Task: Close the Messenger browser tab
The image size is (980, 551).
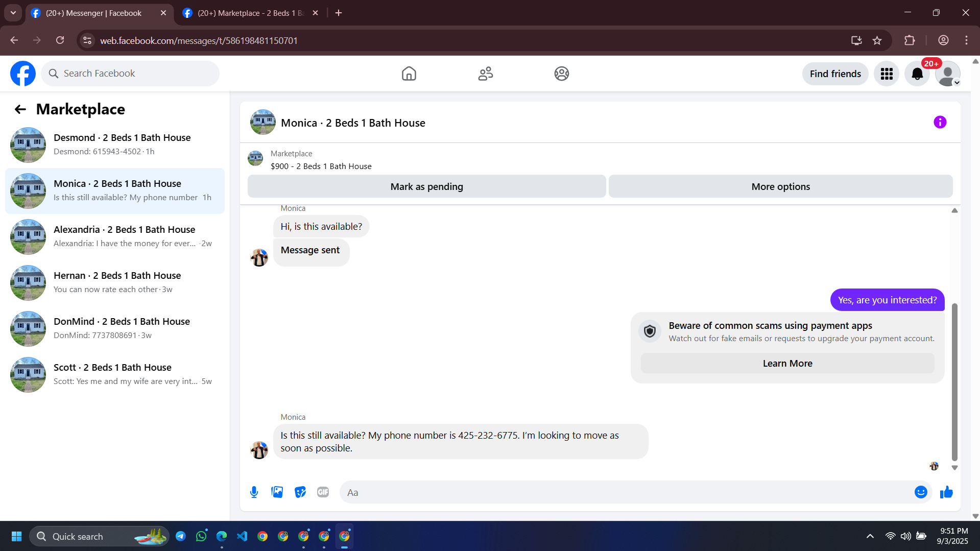Action: [x=163, y=13]
